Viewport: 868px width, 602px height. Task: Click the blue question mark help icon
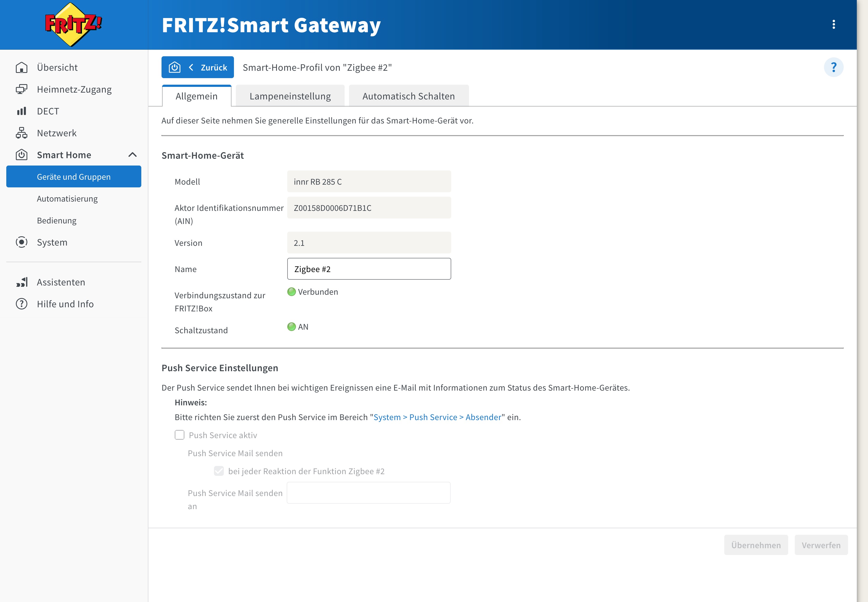coord(833,67)
